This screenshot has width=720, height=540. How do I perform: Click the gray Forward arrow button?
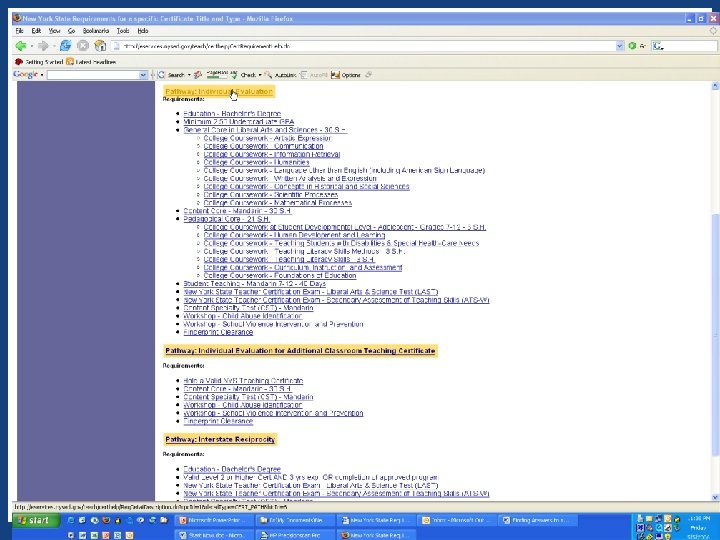tap(43, 46)
